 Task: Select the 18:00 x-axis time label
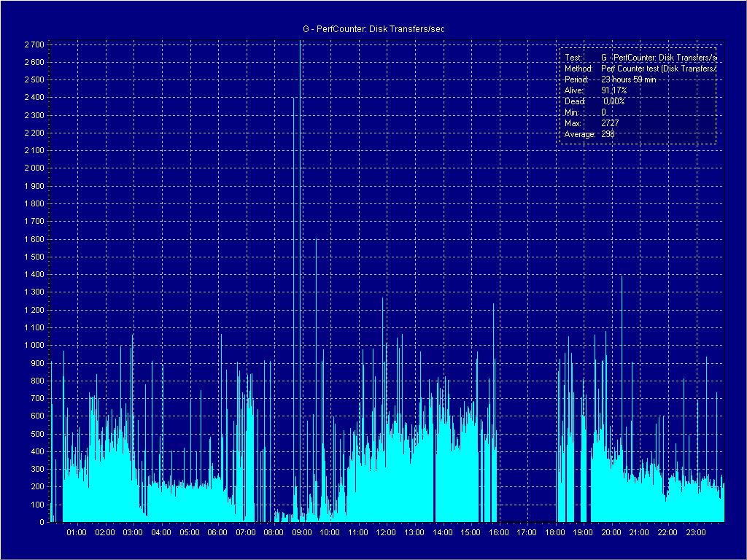(555, 532)
